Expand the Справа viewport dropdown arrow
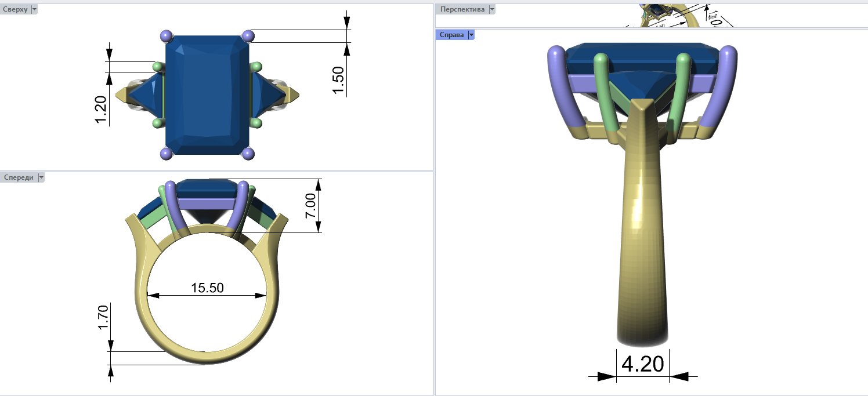The width and height of the screenshot is (868, 396). tap(471, 35)
